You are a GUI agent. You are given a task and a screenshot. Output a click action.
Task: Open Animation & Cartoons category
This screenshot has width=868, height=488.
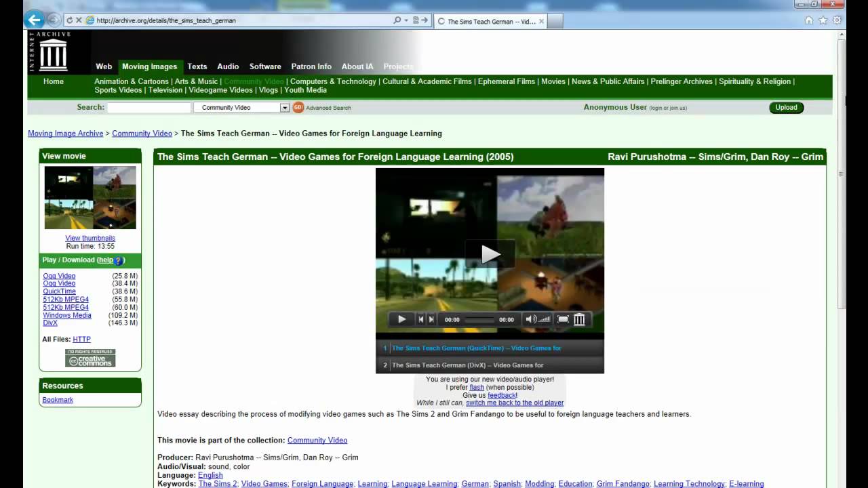(132, 81)
